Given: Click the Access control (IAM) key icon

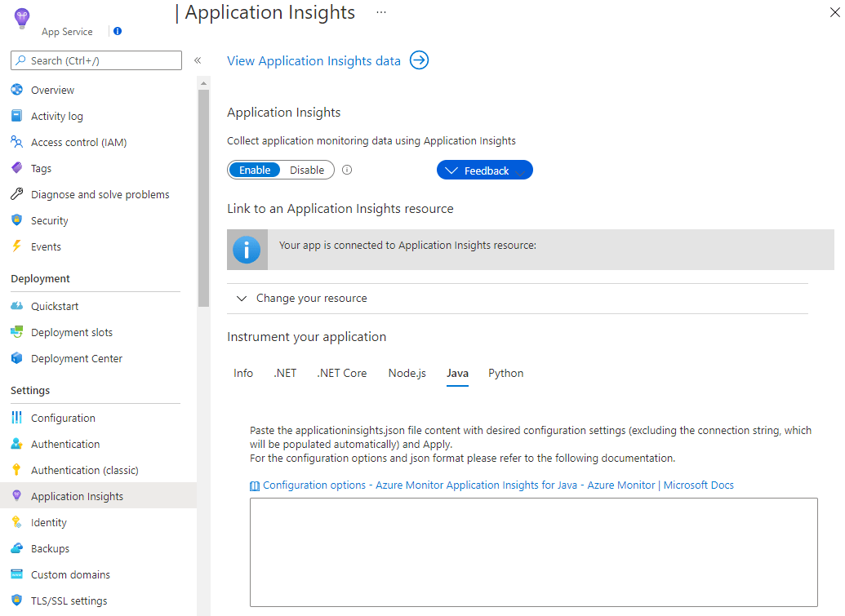Looking at the screenshot, I should (x=16, y=142).
